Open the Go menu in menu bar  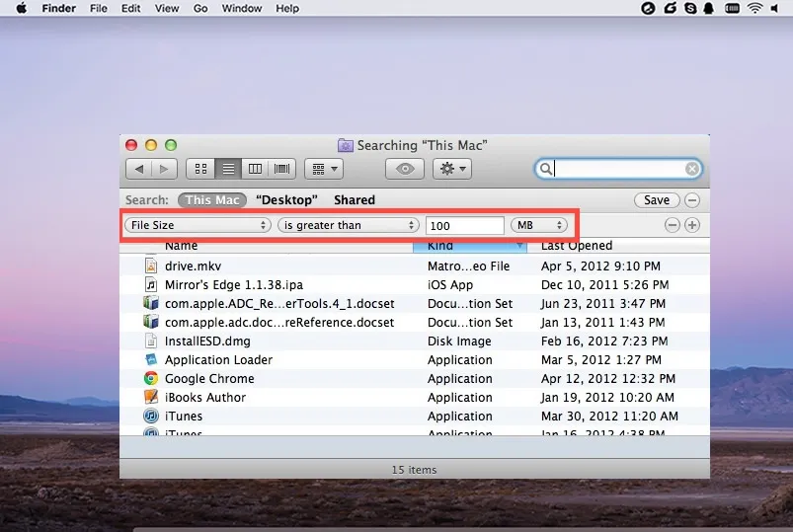tap(200, 8)
